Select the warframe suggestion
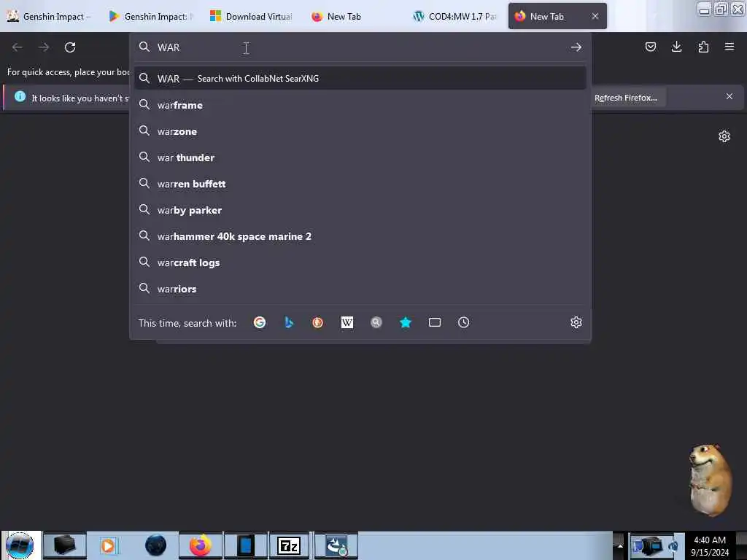Image resolution: width=747 pixels, height=560 pixels. click(360, 105)
